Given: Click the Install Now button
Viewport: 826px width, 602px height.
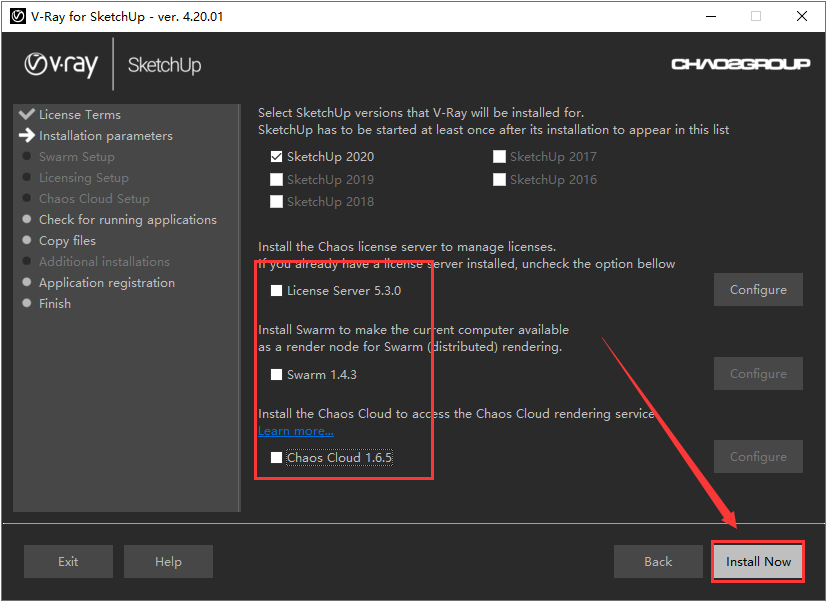Looking at the screenshot, I should pyautogui.click(x=758, y=561).
